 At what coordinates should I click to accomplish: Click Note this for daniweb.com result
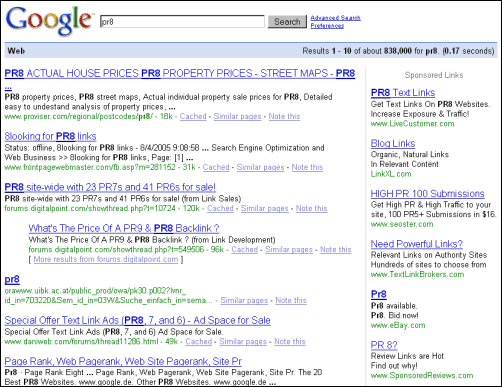pyautogui.click(x=290, y=342)
